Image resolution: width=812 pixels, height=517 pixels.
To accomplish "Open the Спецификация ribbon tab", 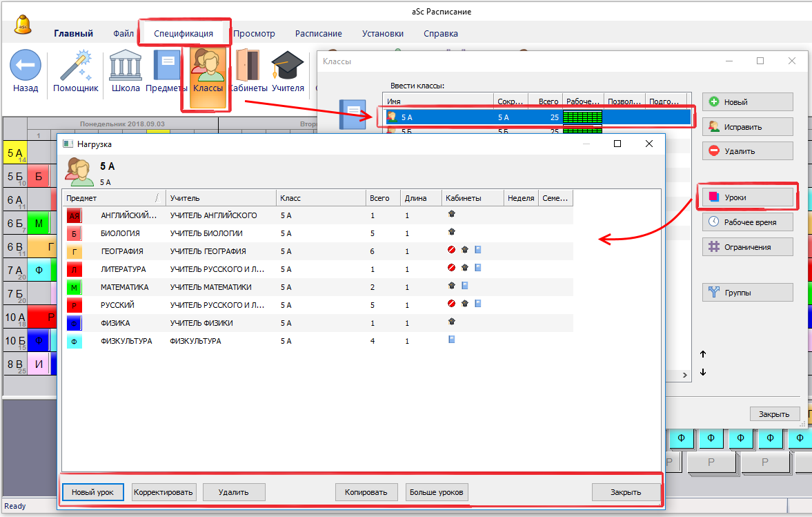I will click(183, 33).
